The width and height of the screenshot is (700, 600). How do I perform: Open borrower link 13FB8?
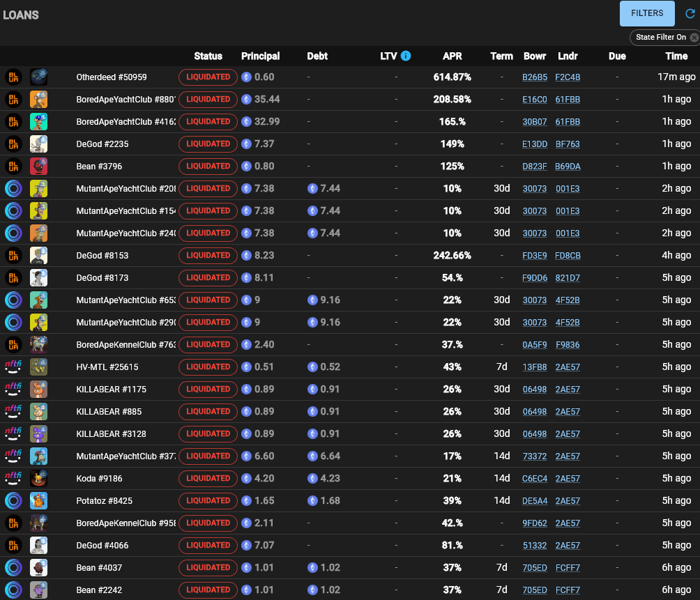click(535, 367)
